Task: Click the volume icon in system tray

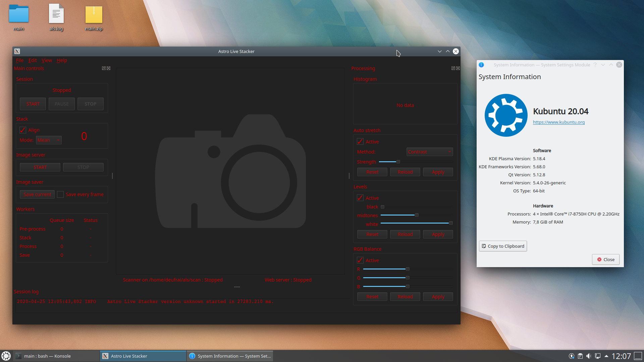Action: pos(589,356)
